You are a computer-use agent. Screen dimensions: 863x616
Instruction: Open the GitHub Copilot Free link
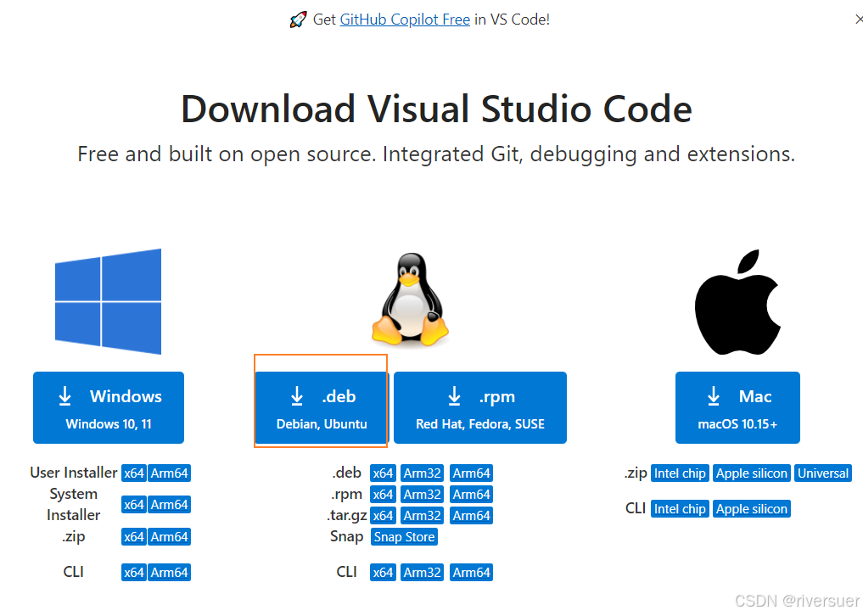(x=405, y=19)
